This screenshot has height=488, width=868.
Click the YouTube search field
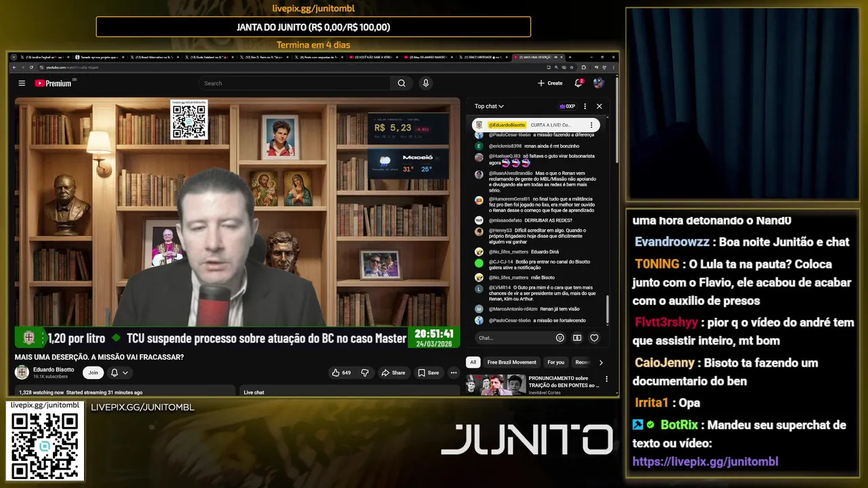pyautogui.click(x=294, y=83)
